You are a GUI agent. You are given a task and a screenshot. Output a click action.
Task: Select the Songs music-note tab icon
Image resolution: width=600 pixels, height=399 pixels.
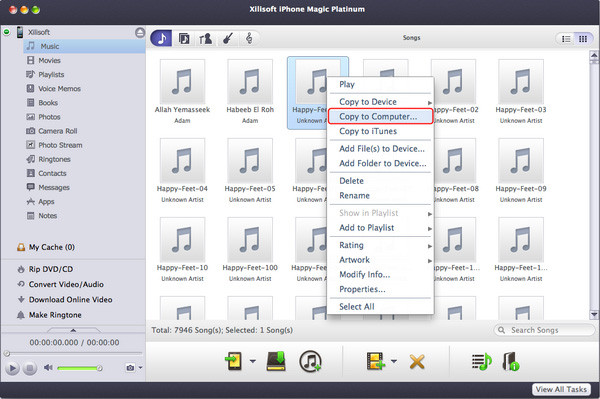(x=161, y=38)
